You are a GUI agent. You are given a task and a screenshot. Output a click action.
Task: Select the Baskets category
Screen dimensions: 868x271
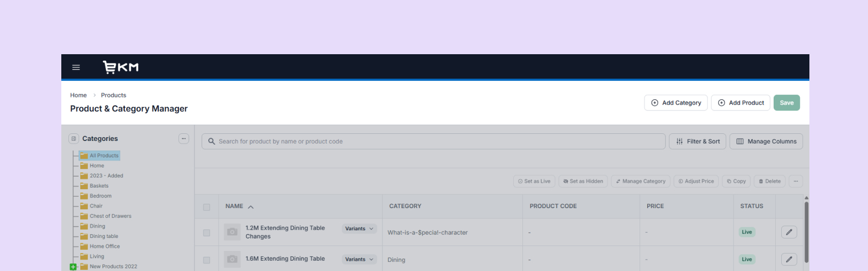coord(94,186)
